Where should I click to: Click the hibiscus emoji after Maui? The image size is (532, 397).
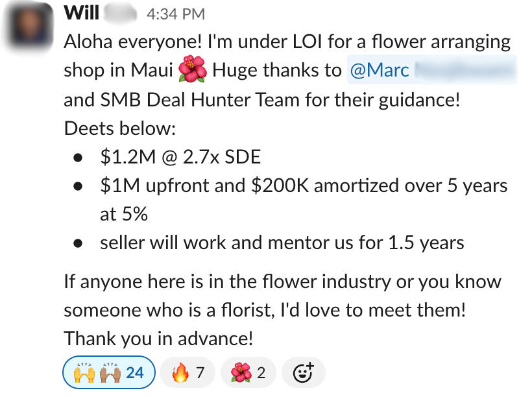[x=192, y=71]
